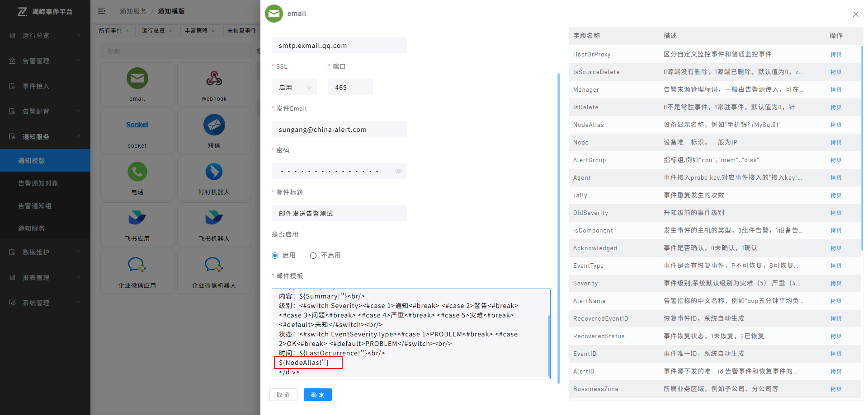Show the hidden password with the eye toggle

pyautogui.click(x=398, y=171)
